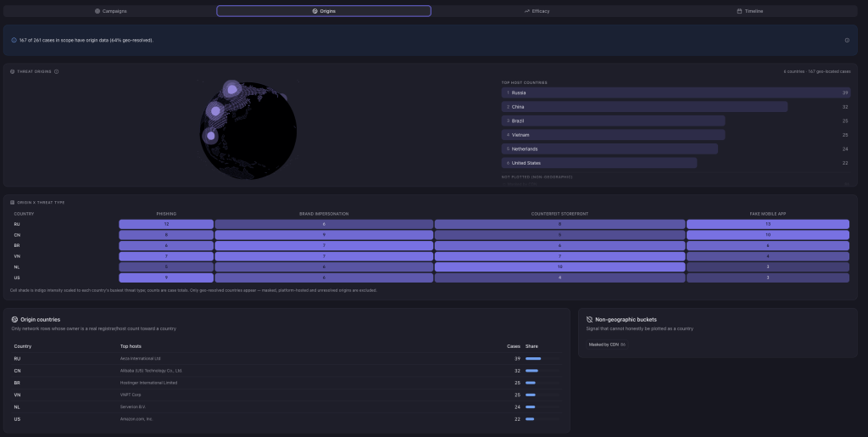The height and width of the screenshot is (437, 868).
Task: Select the Netherlands bar in top host countries
Action: point(609,149)
